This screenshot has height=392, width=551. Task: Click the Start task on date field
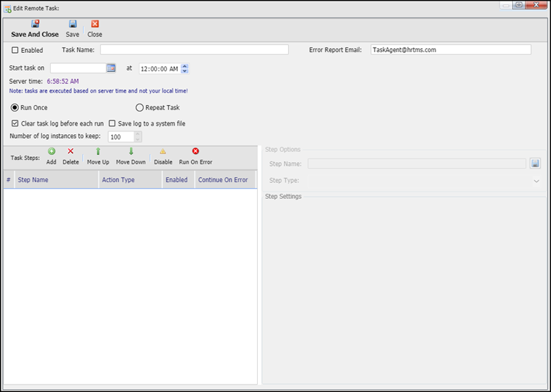[x=78, y=68]
